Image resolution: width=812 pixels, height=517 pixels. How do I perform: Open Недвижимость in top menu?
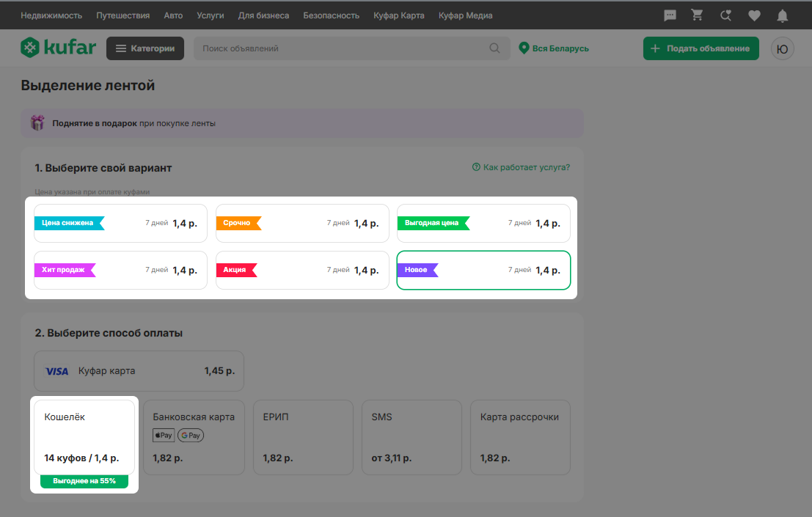[x=51, y=15]
